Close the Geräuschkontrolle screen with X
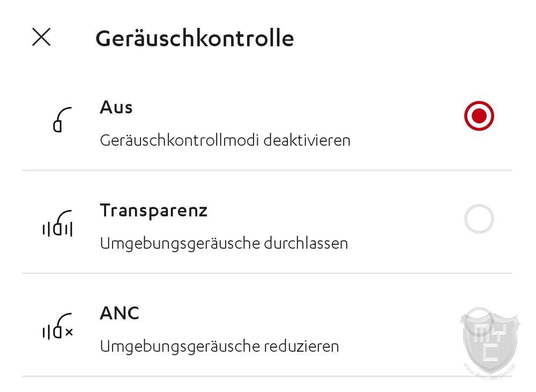The image size is (536, 392). click(x=41, y=37)
